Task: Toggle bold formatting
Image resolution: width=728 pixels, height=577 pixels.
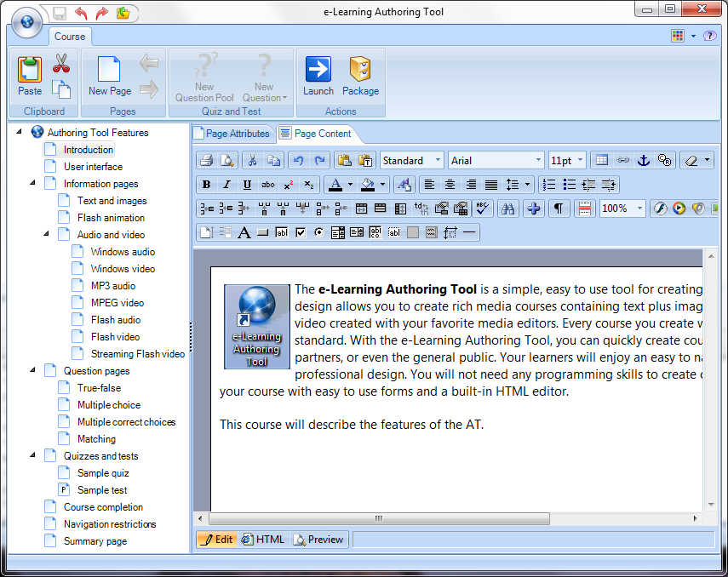Action: click(206, 185)
